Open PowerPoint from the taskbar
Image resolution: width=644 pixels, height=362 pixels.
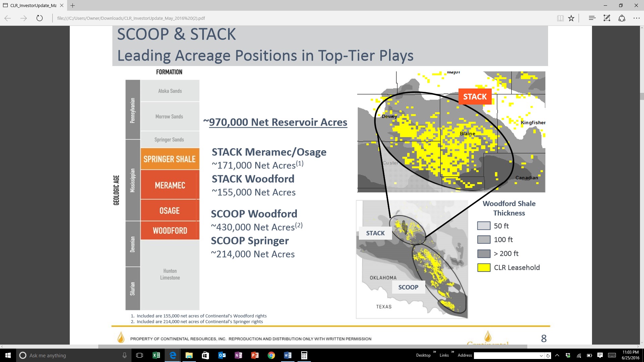255,355
